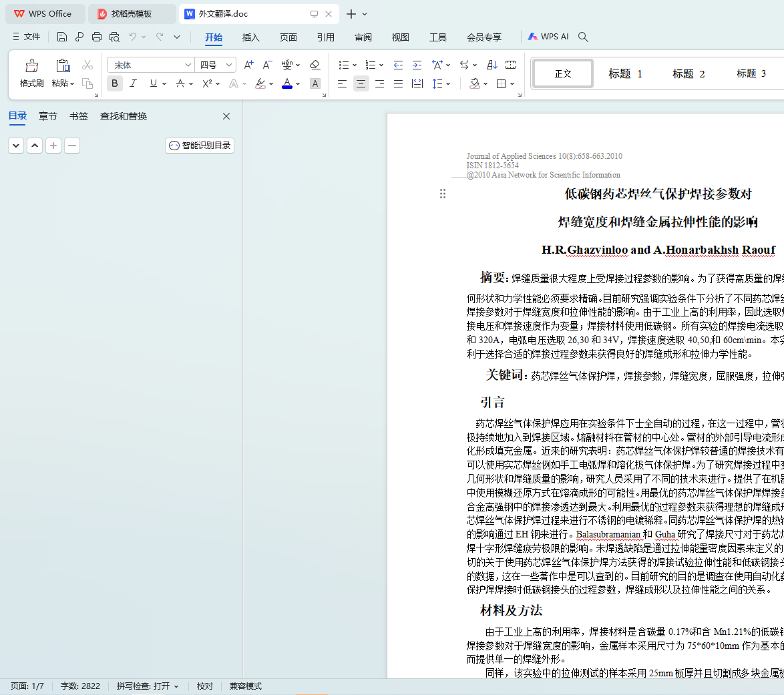Click the print icon in quick toolbar
This screenshot has height=695, width=784.
pos(97,37)
